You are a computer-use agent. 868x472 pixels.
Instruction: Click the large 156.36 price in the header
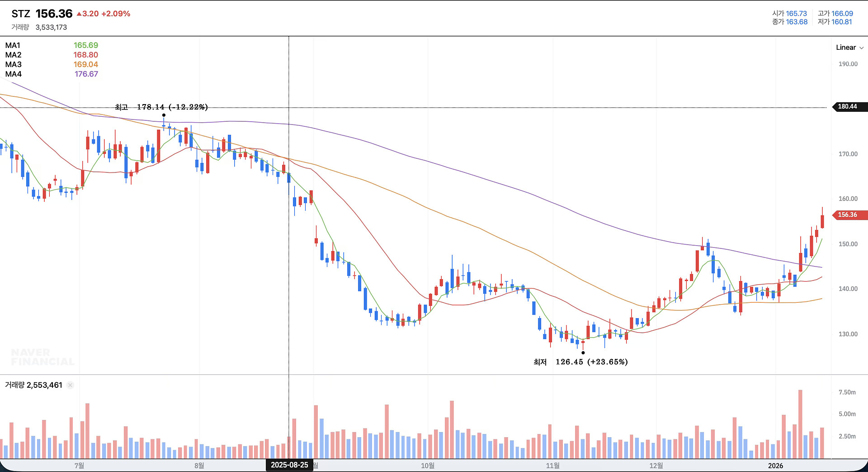(54, 14)
